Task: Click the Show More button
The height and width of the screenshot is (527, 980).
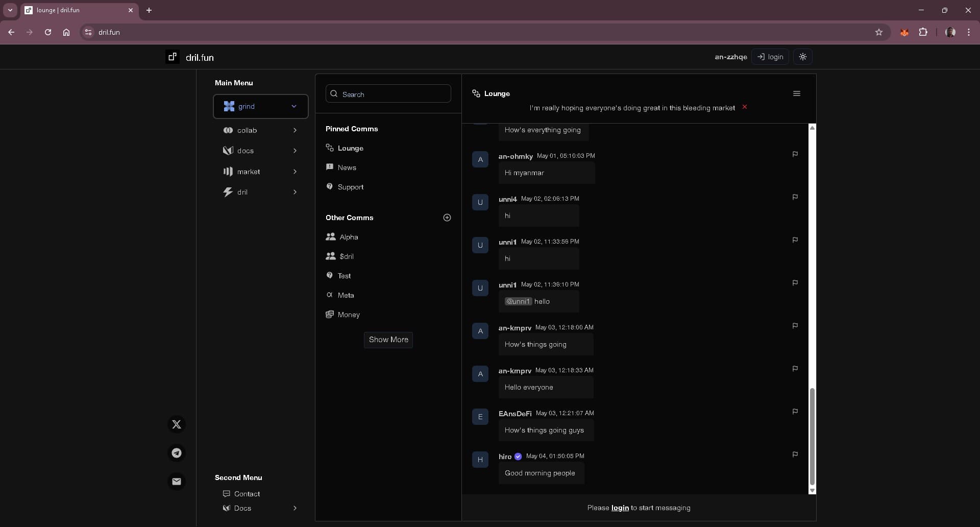Action: click(x=388, y=340)
